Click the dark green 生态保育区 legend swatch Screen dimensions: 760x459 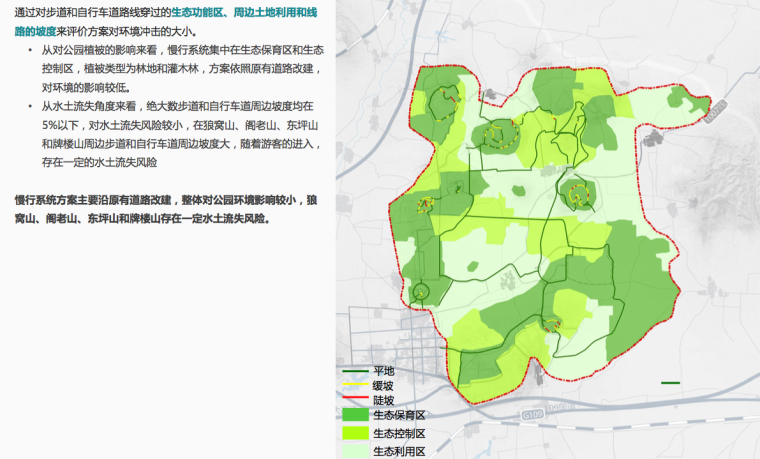click(x=355, y=415)
